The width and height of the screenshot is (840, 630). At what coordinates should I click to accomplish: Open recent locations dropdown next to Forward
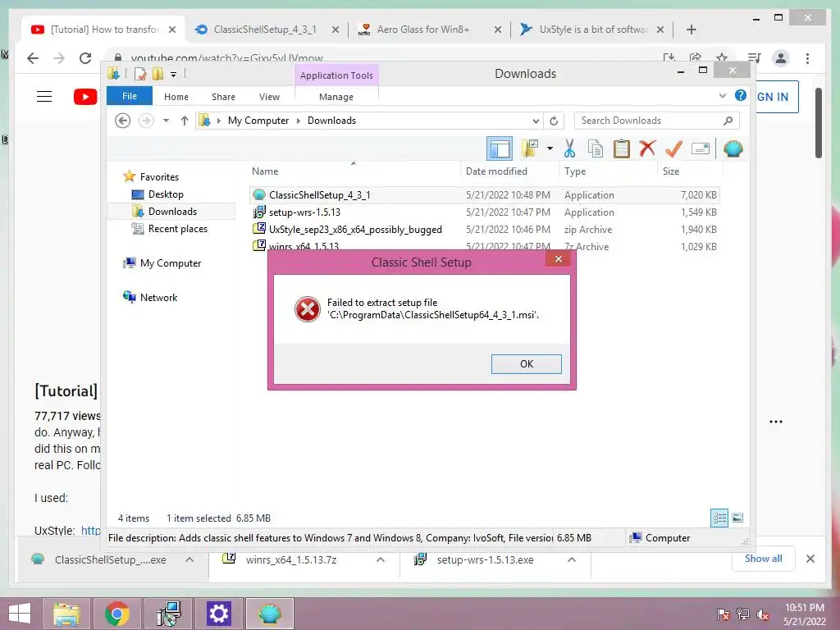(166, 121)
